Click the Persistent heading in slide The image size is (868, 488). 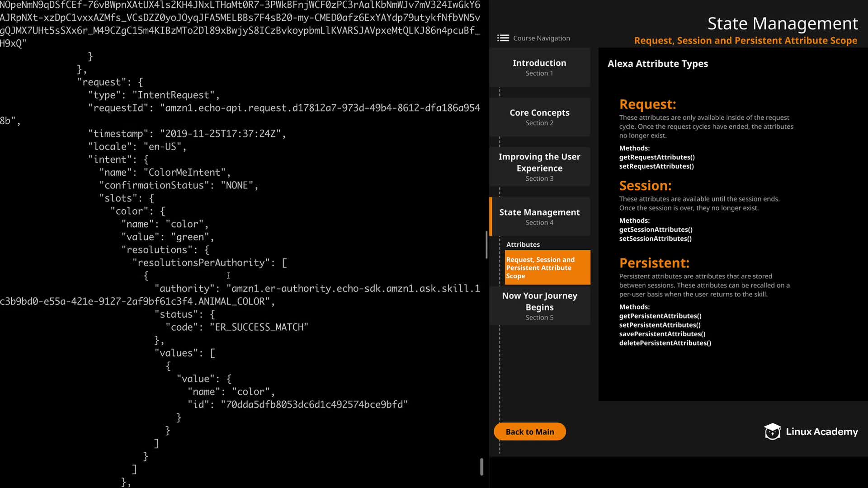click(x=654, y=263)
